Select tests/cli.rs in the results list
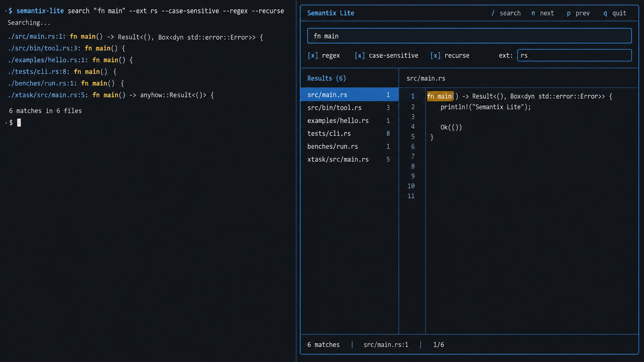The image size is (644, 362). (x=349, y=133)
